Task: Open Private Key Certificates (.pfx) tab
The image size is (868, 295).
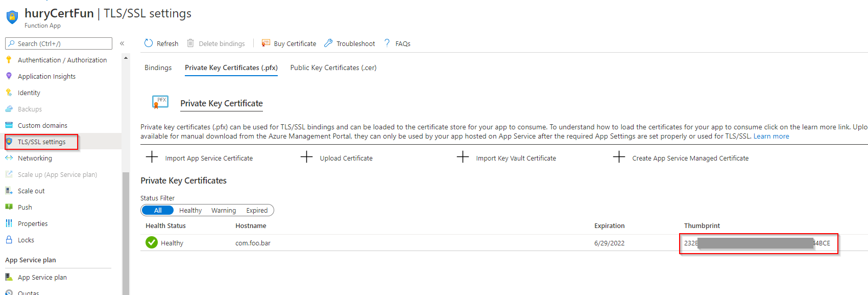Action: [231, 67]
